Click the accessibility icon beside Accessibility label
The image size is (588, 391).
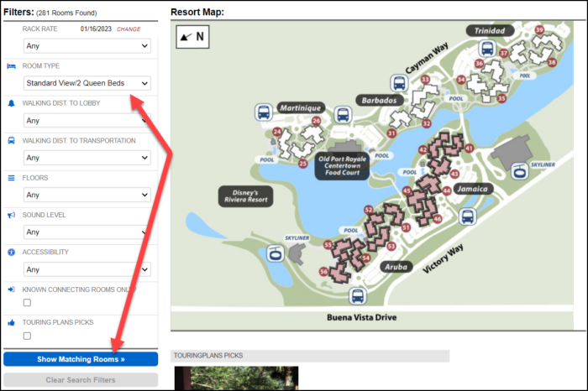pyautogui.click(x=11, y=252)
